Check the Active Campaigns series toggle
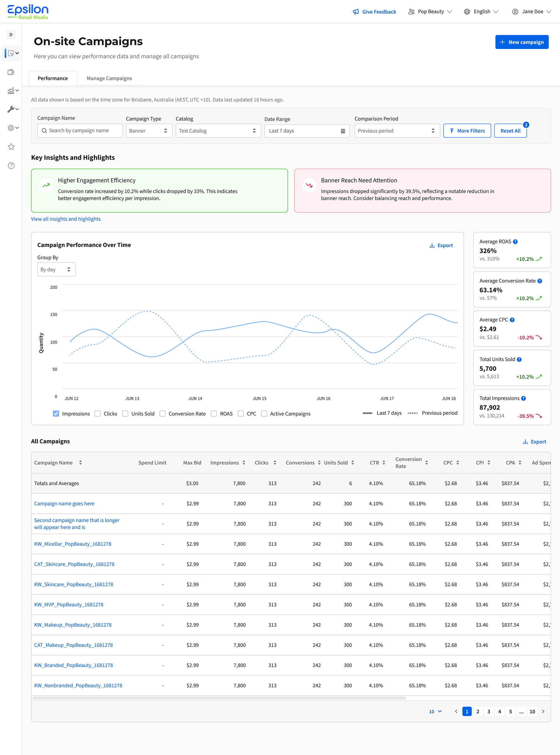560x755 pixels. pos(264,414)
